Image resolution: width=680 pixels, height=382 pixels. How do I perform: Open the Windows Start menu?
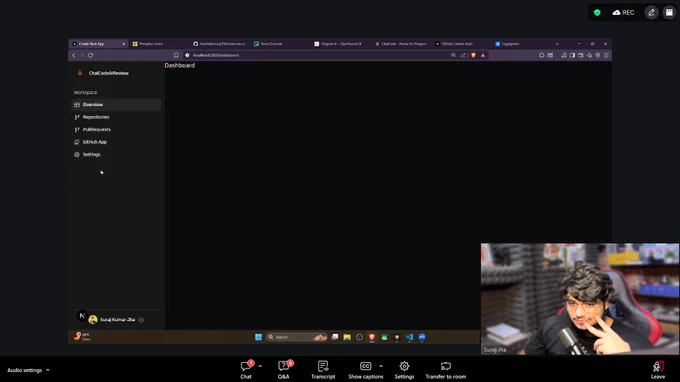click(258, 337)
